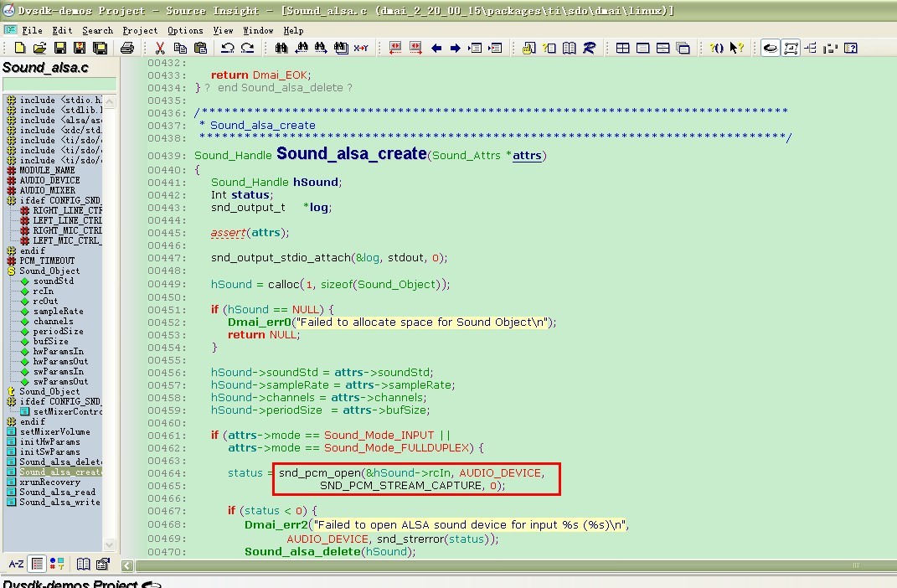
Task: Jump to setMixerVolume in symbol list
Action: [x=55, y=432]
